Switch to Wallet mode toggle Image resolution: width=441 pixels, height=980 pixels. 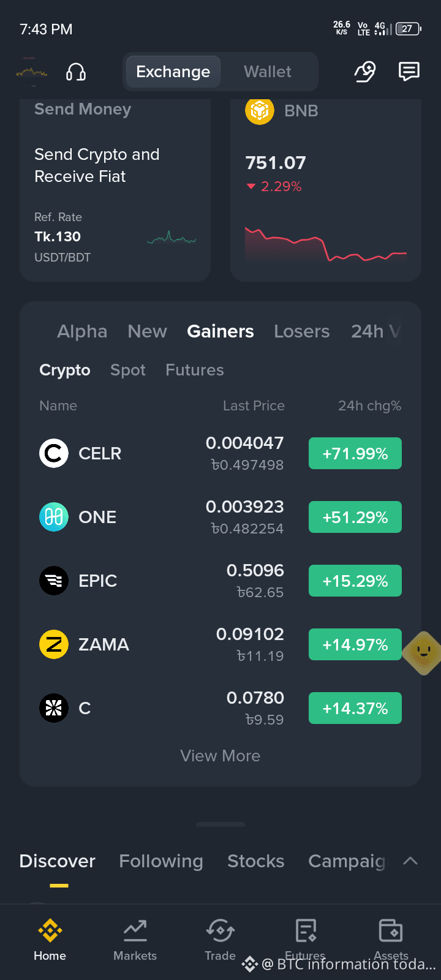(268, 72)
